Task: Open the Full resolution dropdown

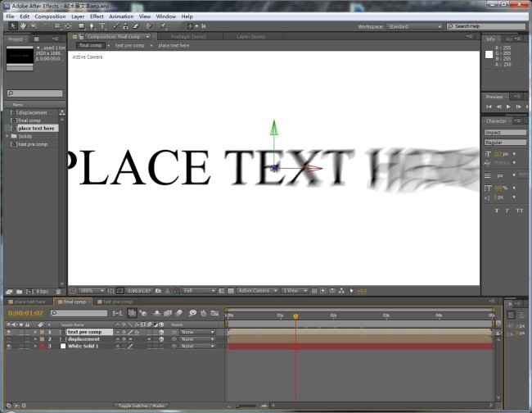Action: [199, 291]
